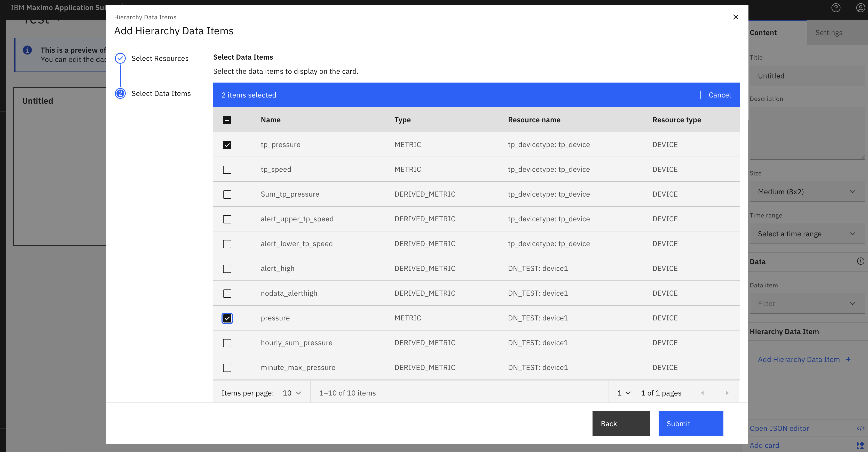This screenshot has width=868, height=452.
Task: Check the minute_max_pressure row checkbox
Action: tap(227, 367)
